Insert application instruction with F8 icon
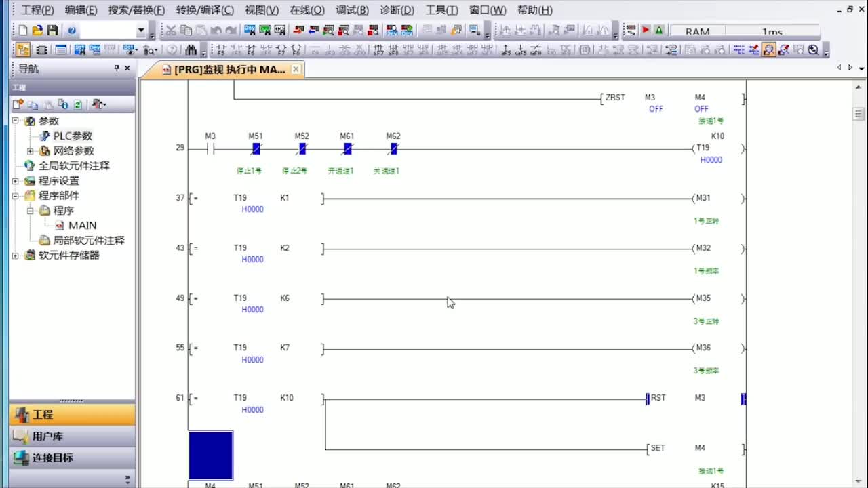The height and width of the screenshot is (488, 868). 296,49
